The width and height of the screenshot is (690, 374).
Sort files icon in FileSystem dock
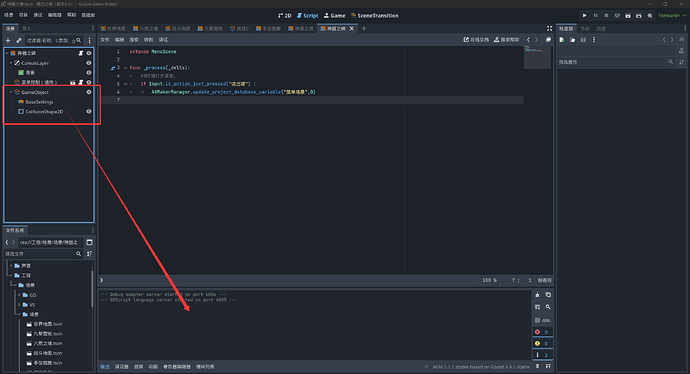(89, 254)
